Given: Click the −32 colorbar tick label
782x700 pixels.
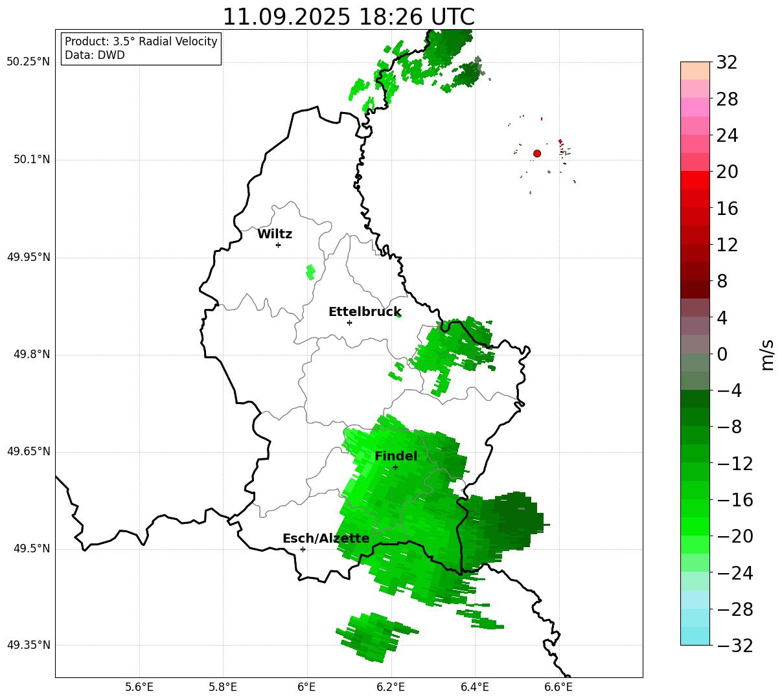Looking at the screenshot, I should (735, 646).
